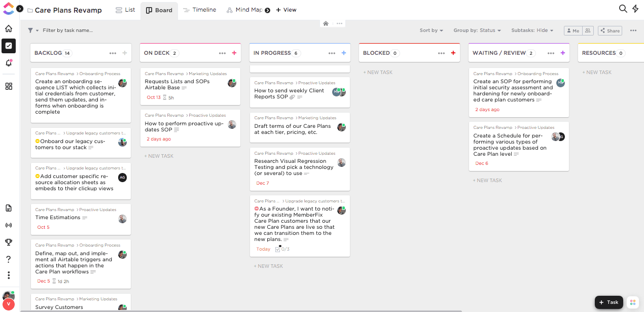Open Dashboards grid icon in sidebar

(9, 86)
